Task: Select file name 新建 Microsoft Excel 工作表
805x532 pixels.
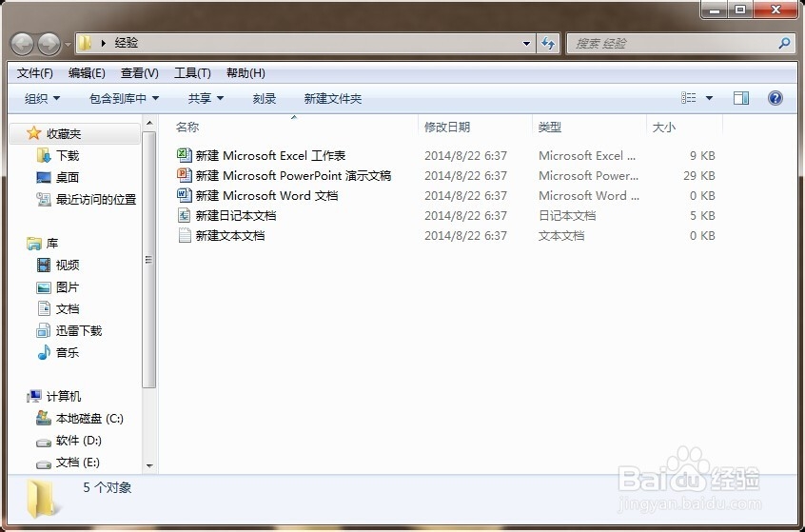Action: point(270,155)
